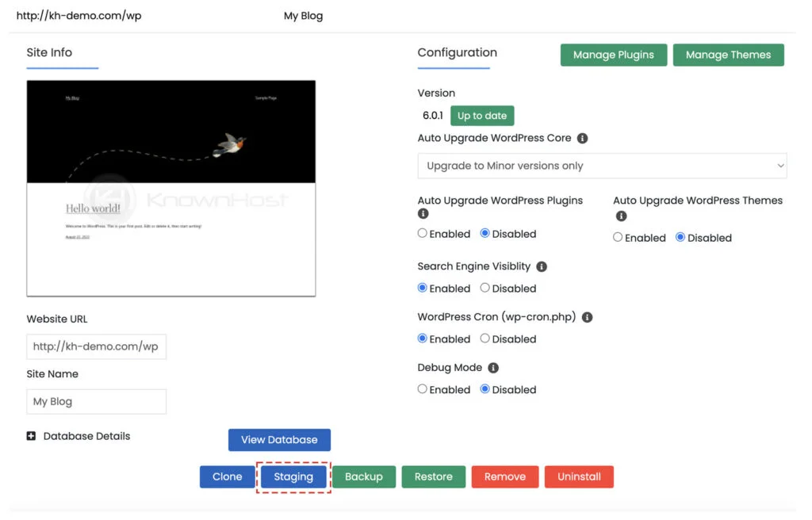
Task: Click the Up to date version badge
Action: pyautogui.click(x=482, y=116)
